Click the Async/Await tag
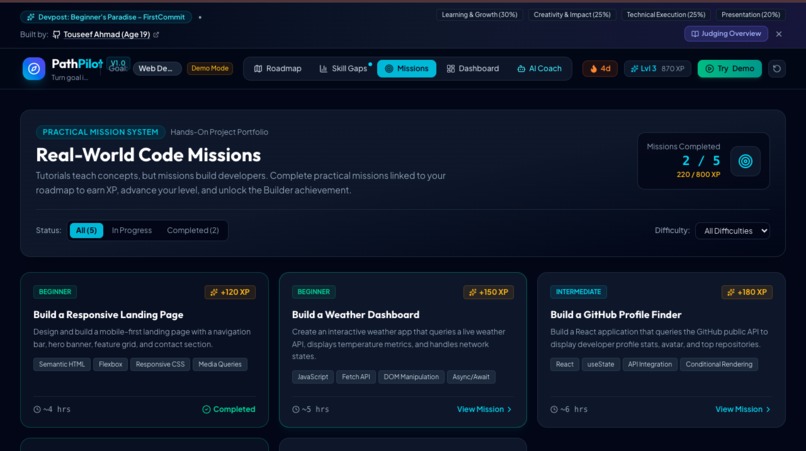Screen dimensions: 806x451 471,377
